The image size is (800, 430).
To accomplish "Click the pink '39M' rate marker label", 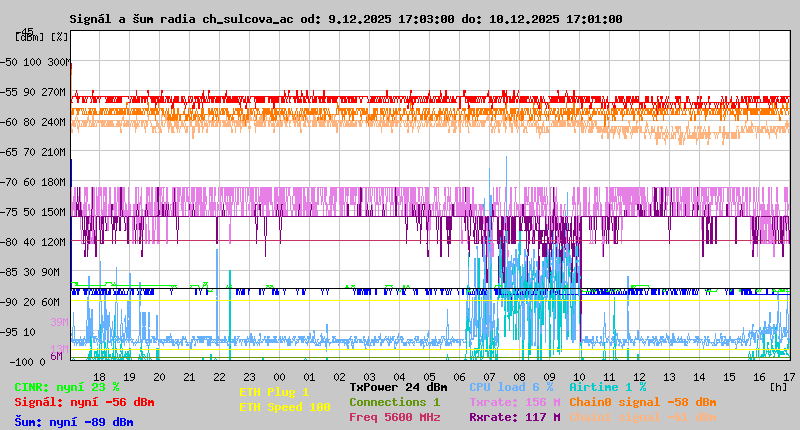I will (x=59, y=322).
